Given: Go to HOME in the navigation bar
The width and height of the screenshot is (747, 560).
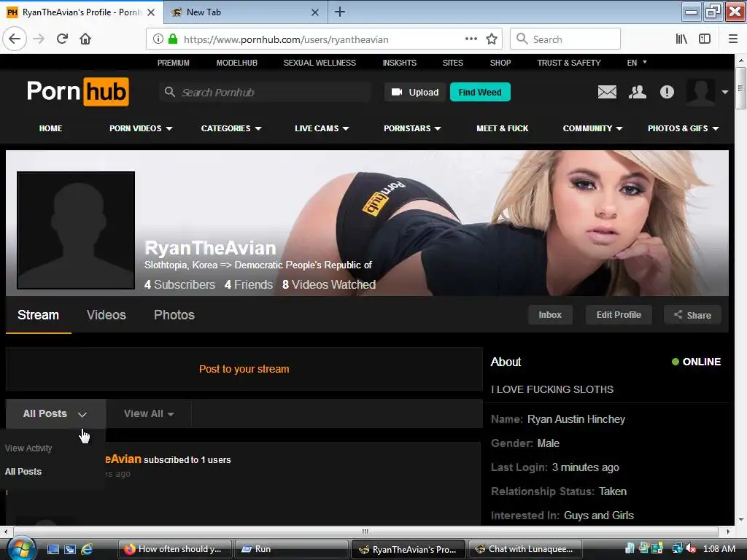Looking at the screenshot, I should (x=50, y=128).
